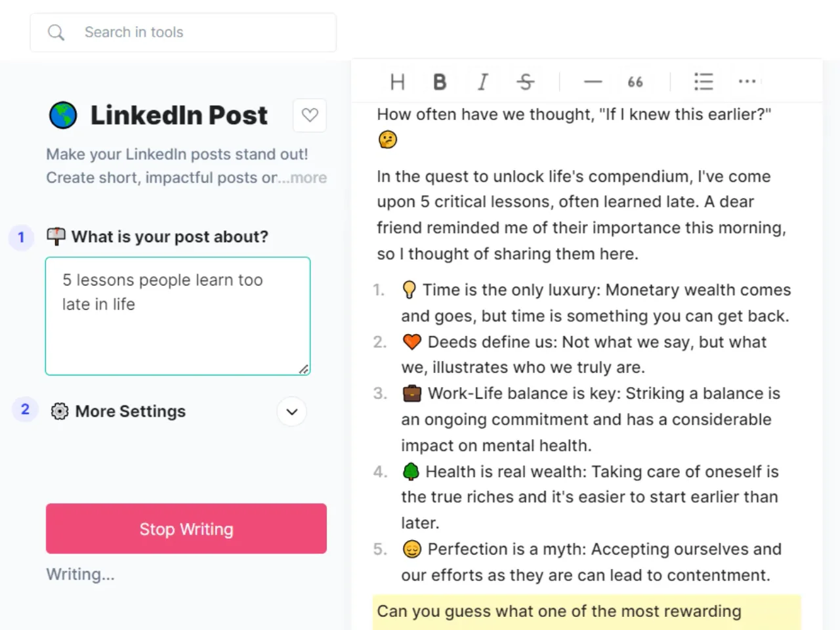Click the Heading format icon
This screenshot has height=630, width=840.
click(x=397, y=82)
